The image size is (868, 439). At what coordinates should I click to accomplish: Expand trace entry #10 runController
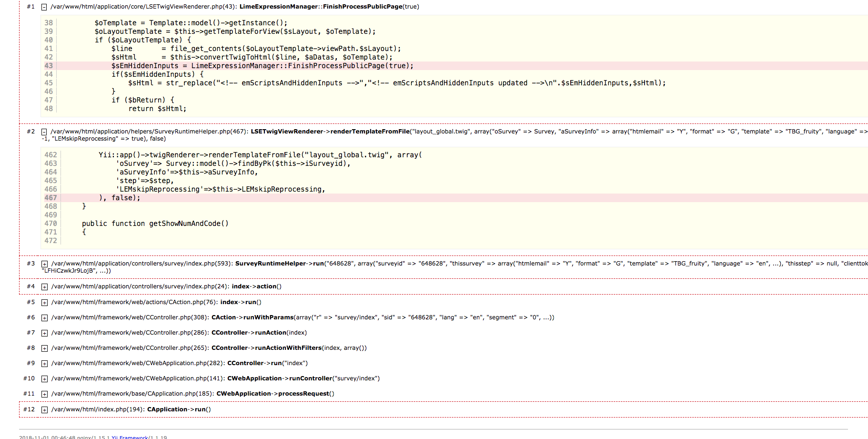pyautogui.click(x=44, y=379)
